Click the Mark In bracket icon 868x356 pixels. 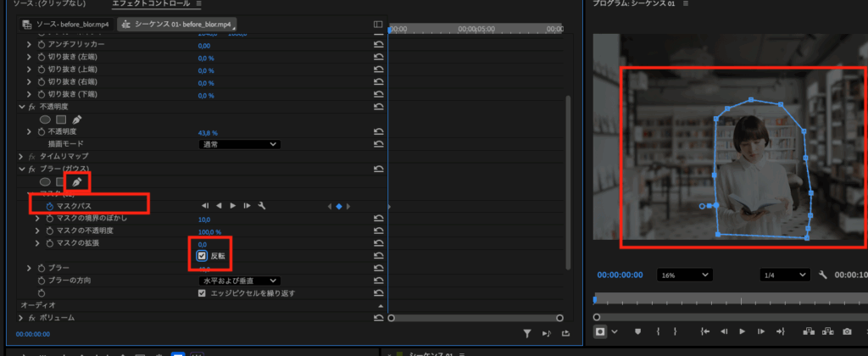[656, 331]
